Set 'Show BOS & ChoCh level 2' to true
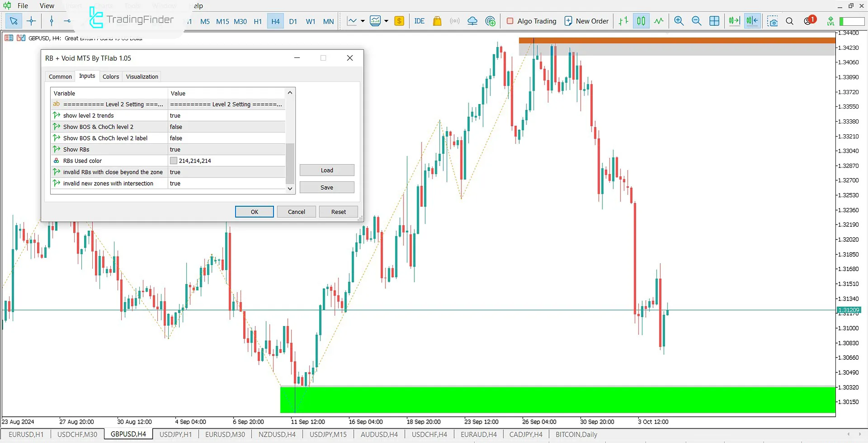The height and width of the screenshot is (443, 868). coord(226,127)
